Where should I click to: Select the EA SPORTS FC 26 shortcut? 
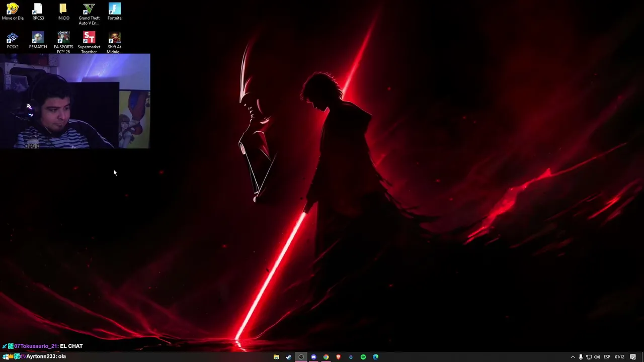pyautogui.click(x=63, y=43)
